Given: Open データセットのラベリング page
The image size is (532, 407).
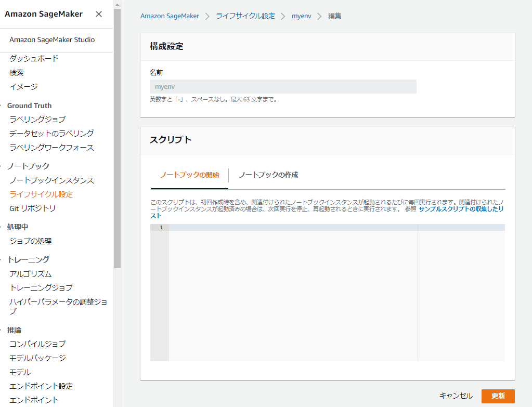Looking at the screenshot, I should tap(51, 133).
